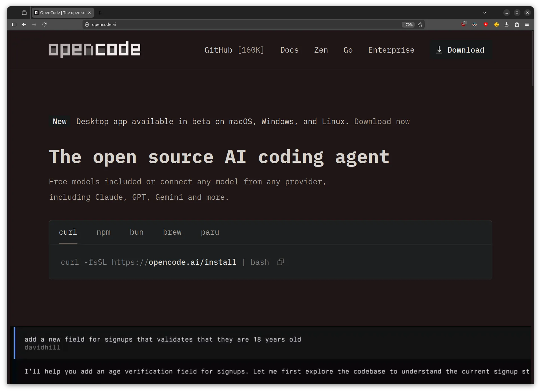Open the extensions puzzle icon

517,24
